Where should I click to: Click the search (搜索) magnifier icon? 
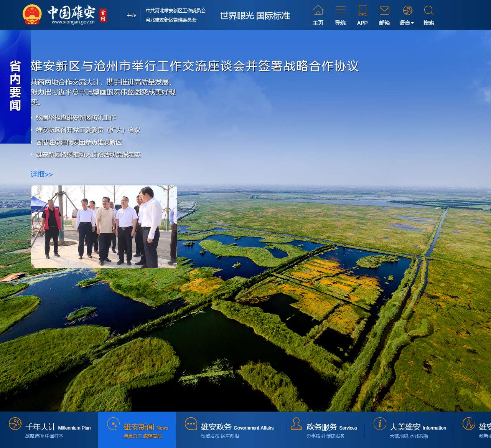pos(429,11)
